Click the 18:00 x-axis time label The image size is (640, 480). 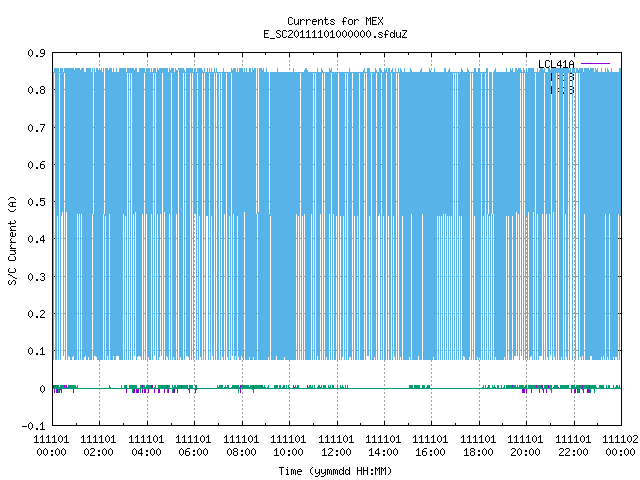478,452
